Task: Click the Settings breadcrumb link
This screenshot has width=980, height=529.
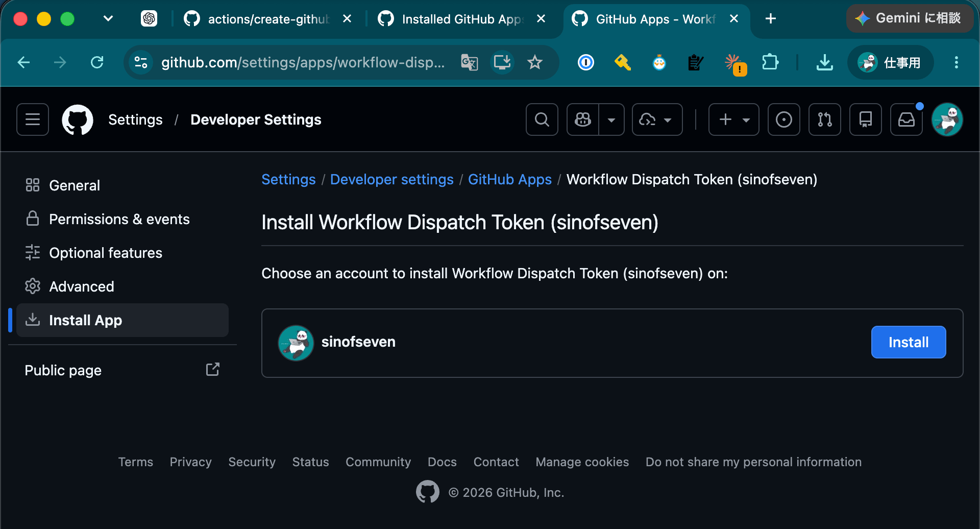Action: click(x=288, y=179)
